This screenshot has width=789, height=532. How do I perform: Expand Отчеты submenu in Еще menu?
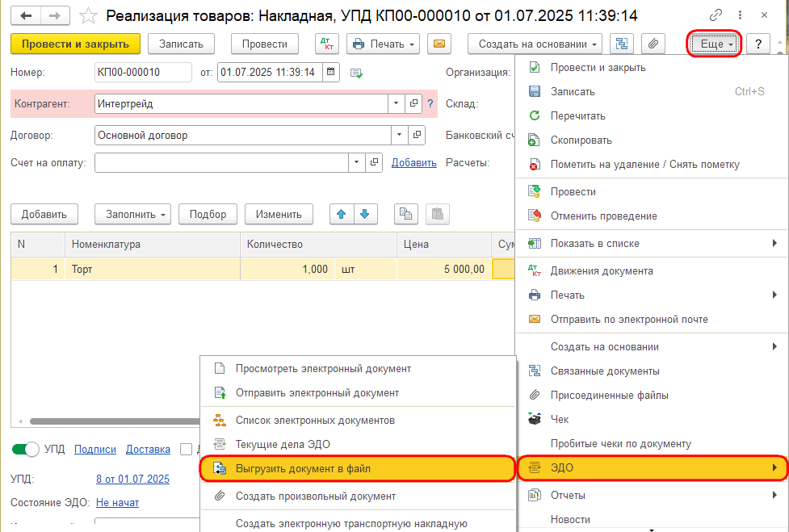click(652, 496)
